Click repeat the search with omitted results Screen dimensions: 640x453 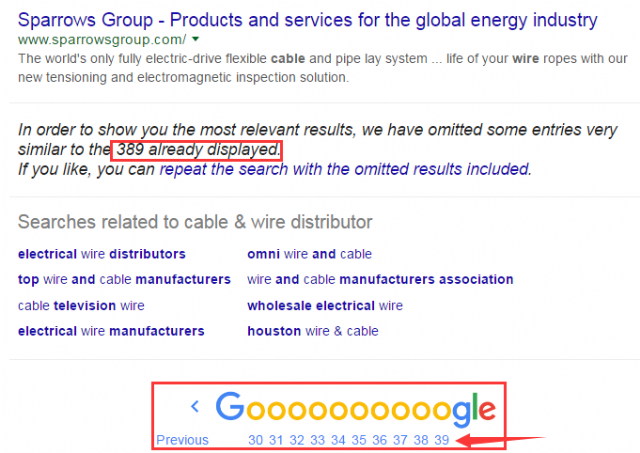click(x=345, y=169)
